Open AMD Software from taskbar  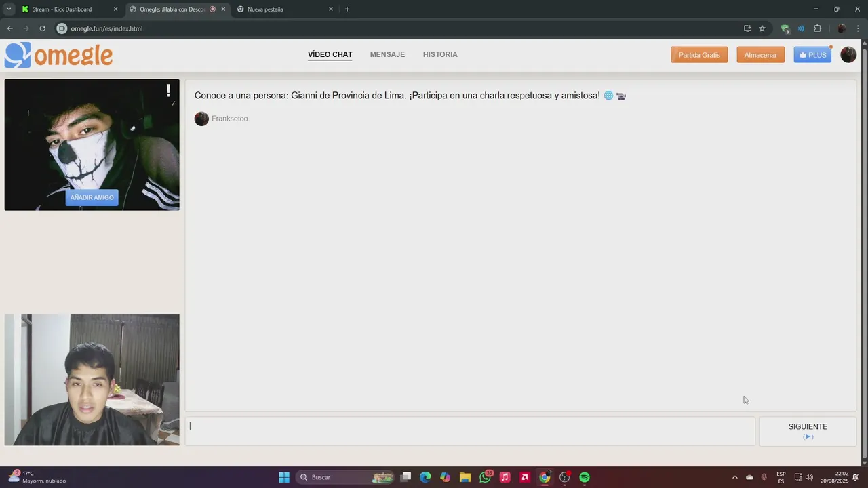point(524,477)
